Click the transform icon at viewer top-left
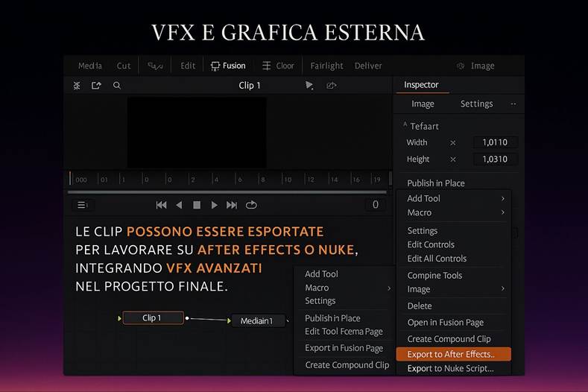This screenshot has width=588, height=392. pos(77,86)
